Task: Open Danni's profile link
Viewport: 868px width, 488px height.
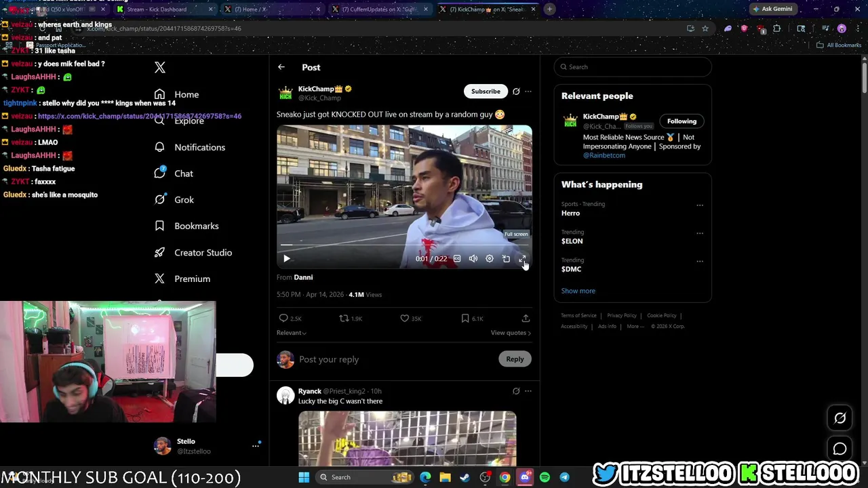Action: (303, 277)
